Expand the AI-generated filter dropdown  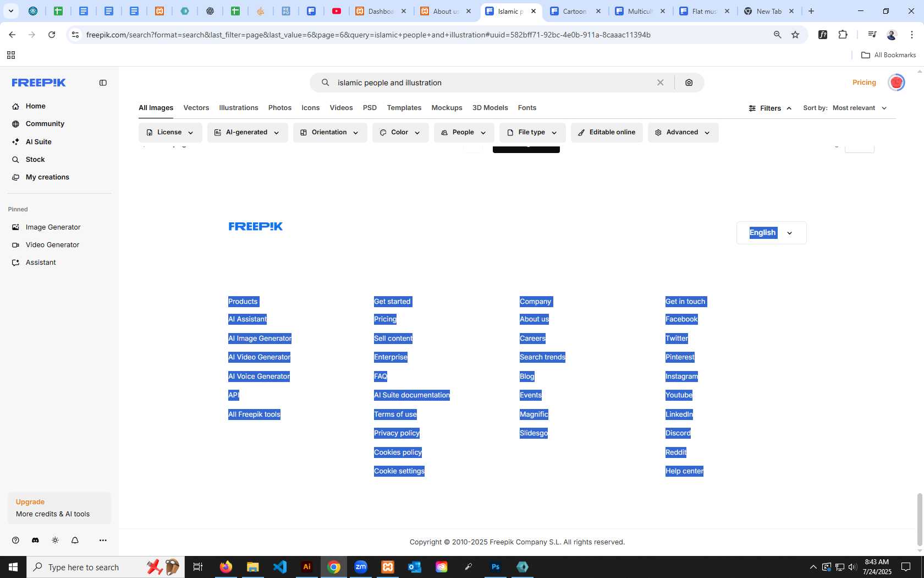(248, 133)
